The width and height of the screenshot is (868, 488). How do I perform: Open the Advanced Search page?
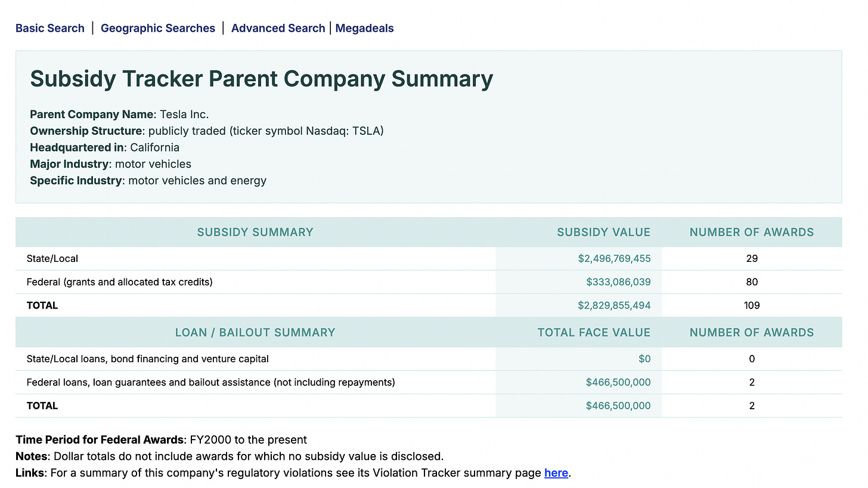tap(278, 28)
